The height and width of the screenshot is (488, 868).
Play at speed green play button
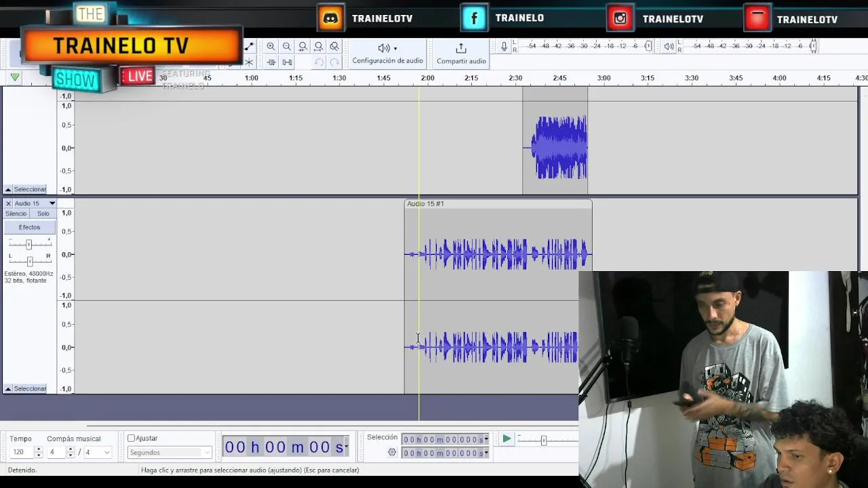click(507, 439)
